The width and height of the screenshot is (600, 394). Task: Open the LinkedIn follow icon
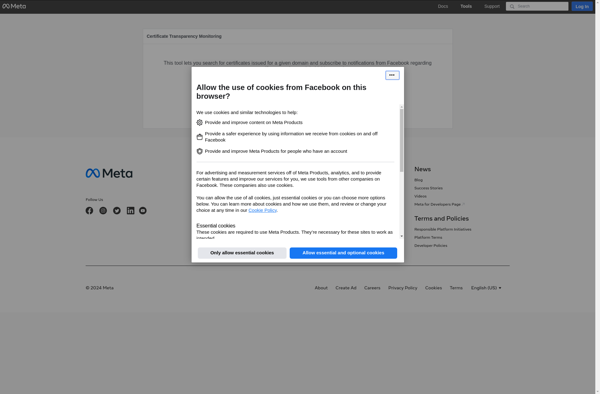click(130, 211)
